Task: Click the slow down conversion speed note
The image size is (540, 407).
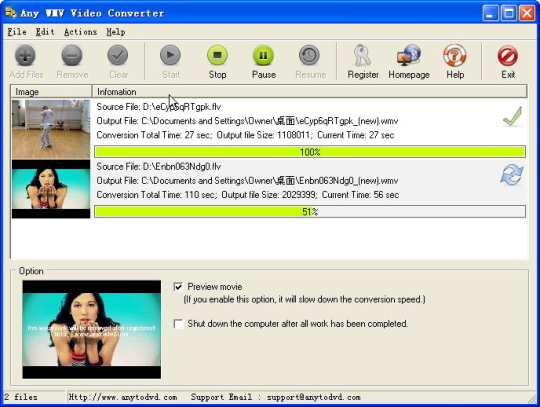Action: coord(304,300)
